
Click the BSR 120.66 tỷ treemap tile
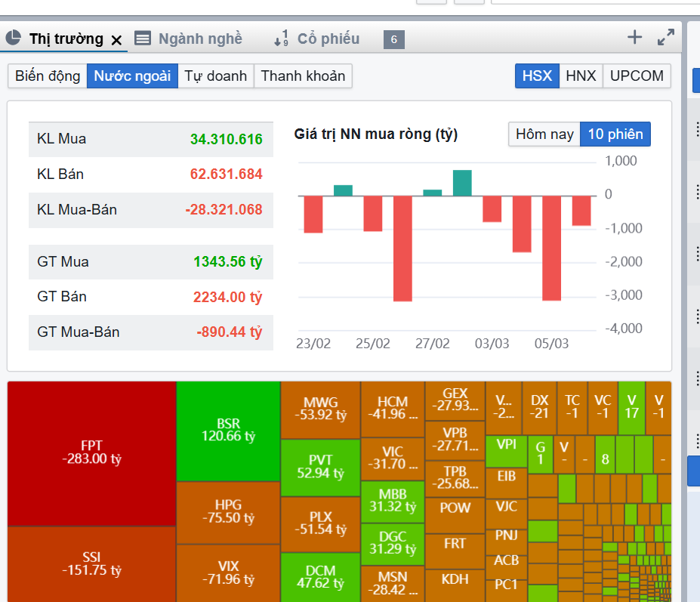coord(228,431)
